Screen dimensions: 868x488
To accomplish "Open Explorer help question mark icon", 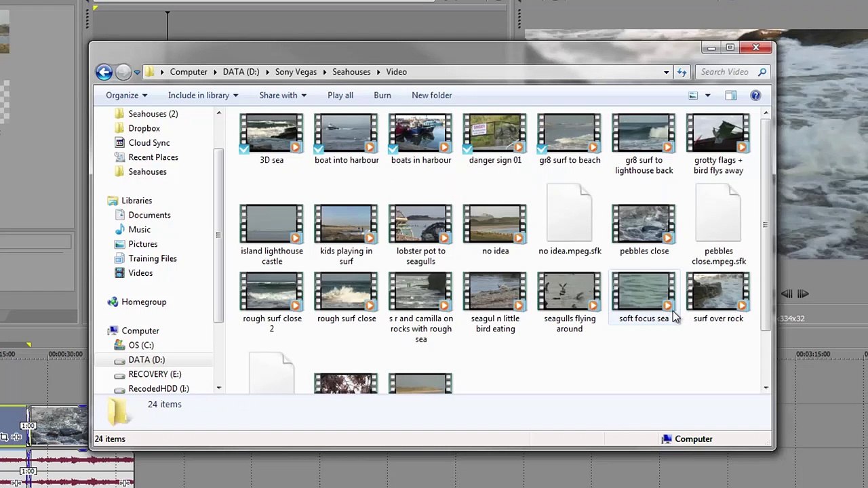I will click(755, 96).
